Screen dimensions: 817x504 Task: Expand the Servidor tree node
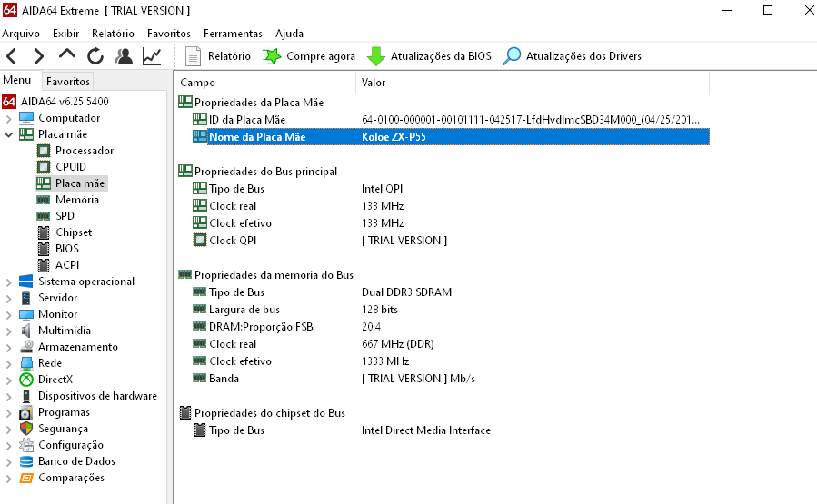click(x=8, y=299)
